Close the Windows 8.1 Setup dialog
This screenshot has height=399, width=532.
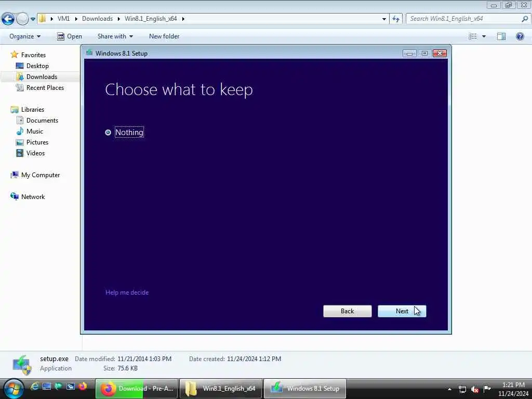[x=440, y=54]
